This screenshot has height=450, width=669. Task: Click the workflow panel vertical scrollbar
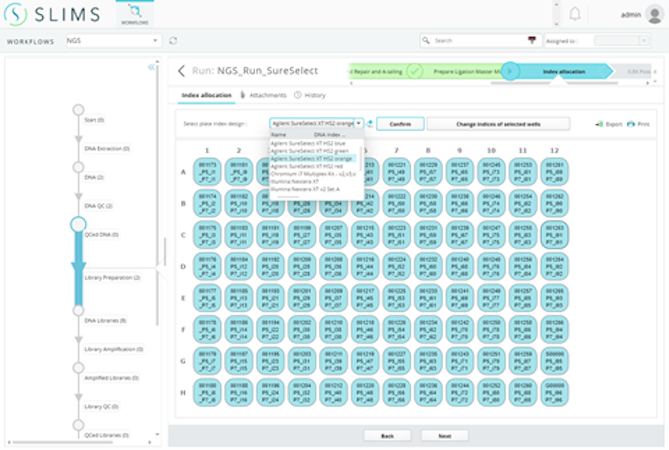tap(157, 194)
